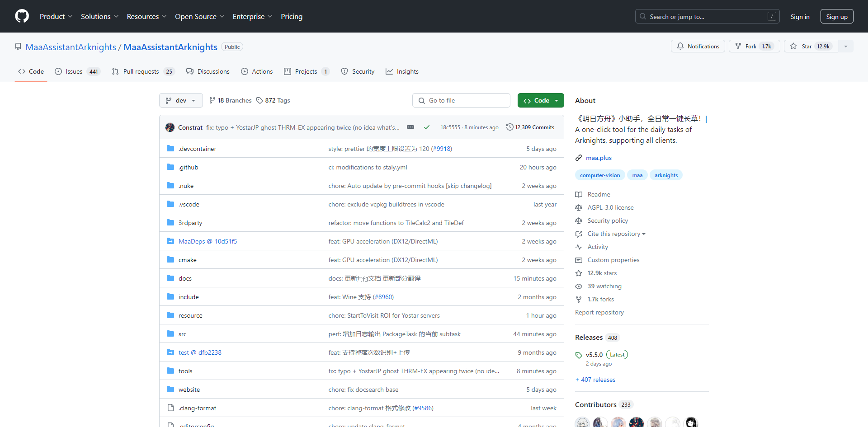Click the link icon beside maa.plus
The image size is (868, 427).
coord(579,158)
